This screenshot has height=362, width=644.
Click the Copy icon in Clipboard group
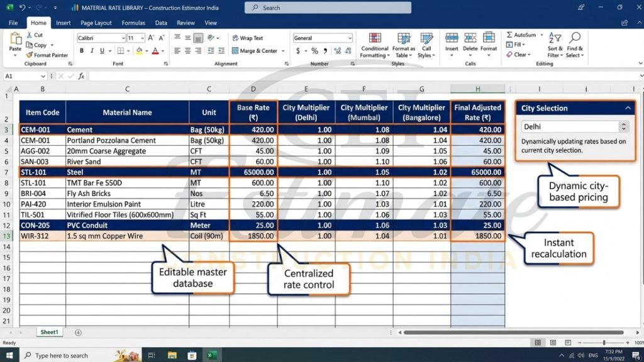tap(29, 45)
